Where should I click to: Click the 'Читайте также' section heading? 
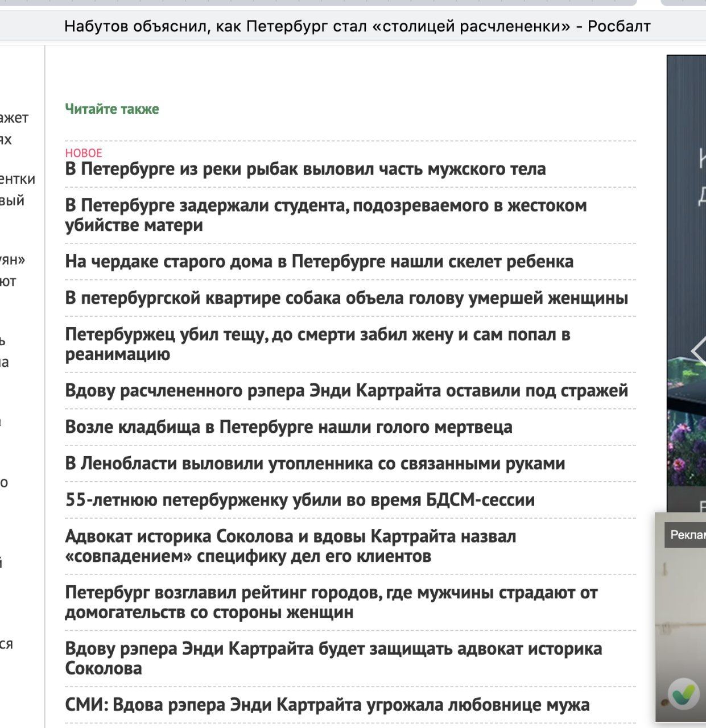pos(112,109)
